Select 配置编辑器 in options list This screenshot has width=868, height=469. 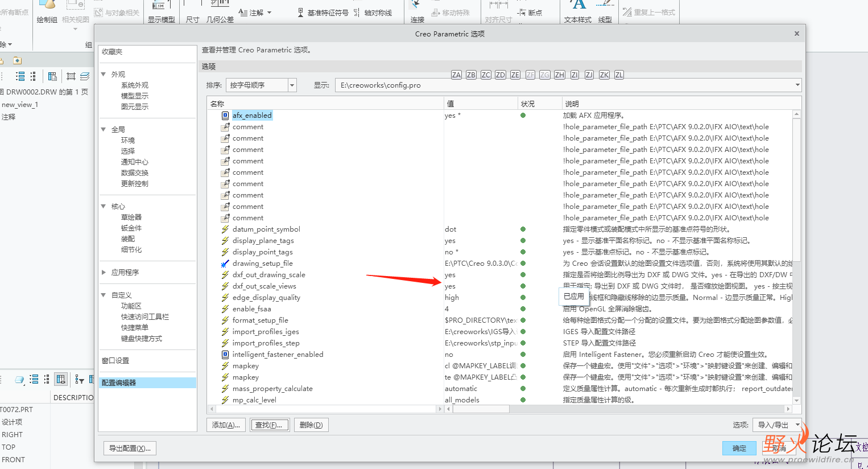click(x=147, y=383)
